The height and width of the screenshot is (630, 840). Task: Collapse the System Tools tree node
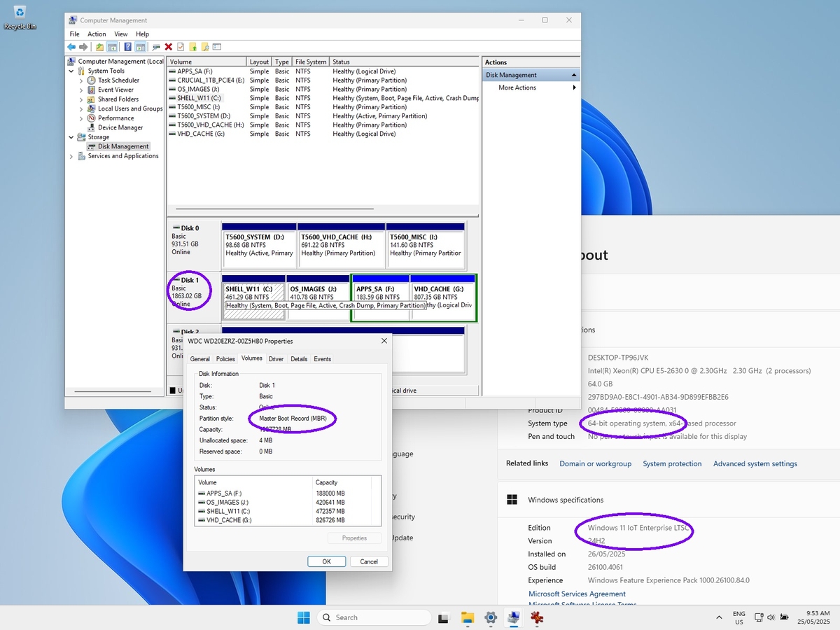71,71
